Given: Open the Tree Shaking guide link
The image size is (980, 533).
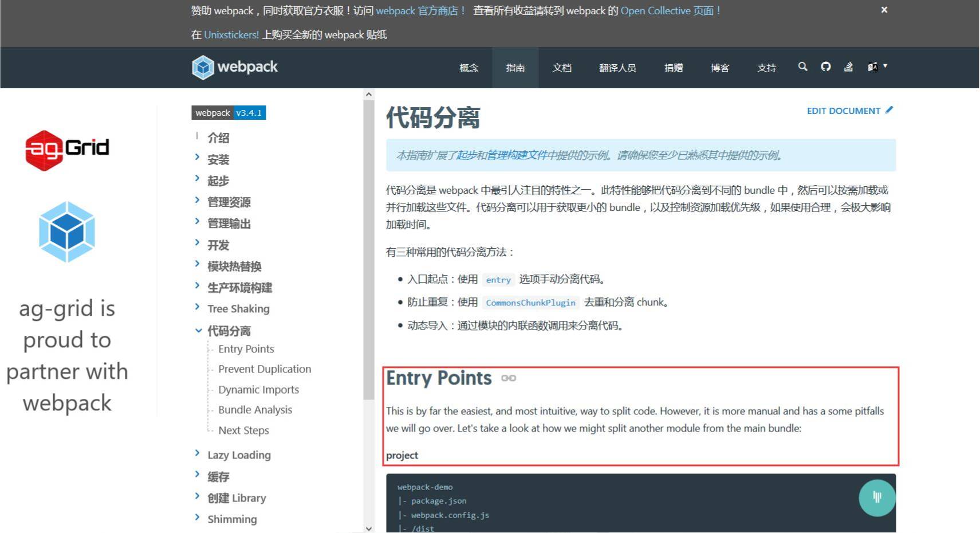Looking at the screenshot, I should click(238, 309).
